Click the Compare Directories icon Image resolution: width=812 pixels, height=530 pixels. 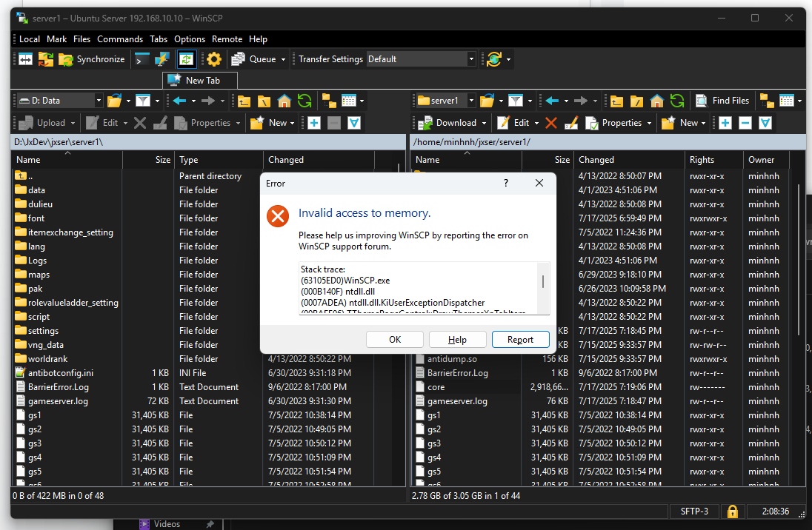(25, 59)
